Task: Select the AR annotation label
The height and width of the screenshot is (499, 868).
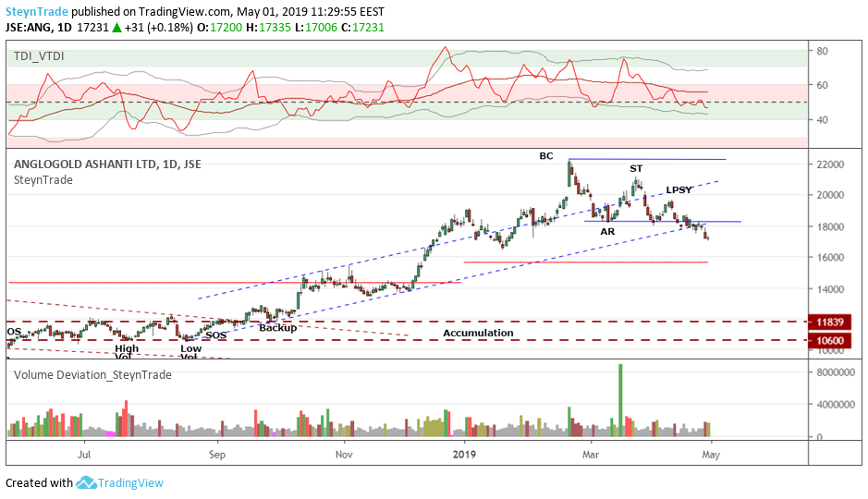Action: [607, 232]
